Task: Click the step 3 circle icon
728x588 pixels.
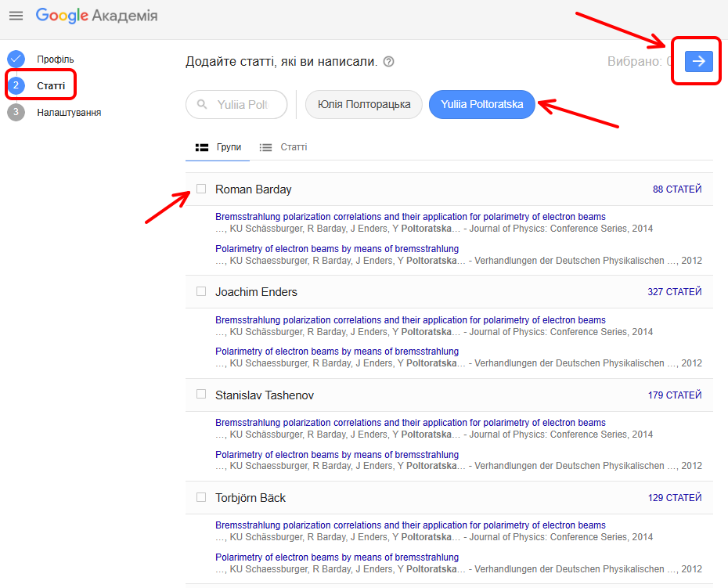Action: 16,112
